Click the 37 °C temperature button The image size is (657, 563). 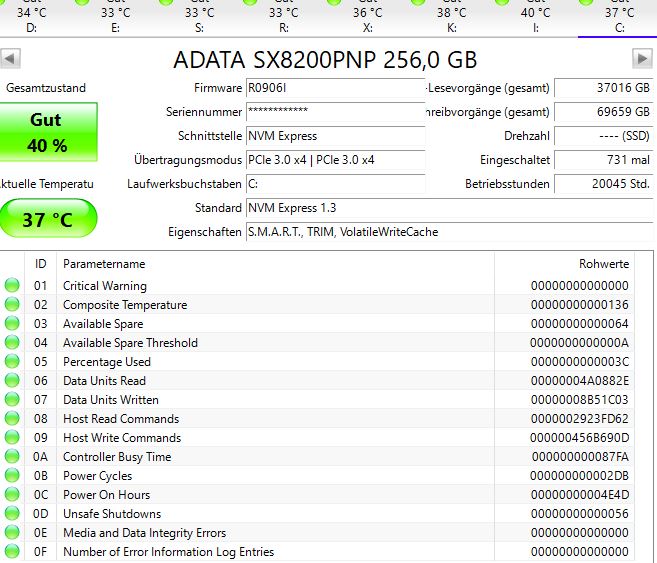point(48,219)
